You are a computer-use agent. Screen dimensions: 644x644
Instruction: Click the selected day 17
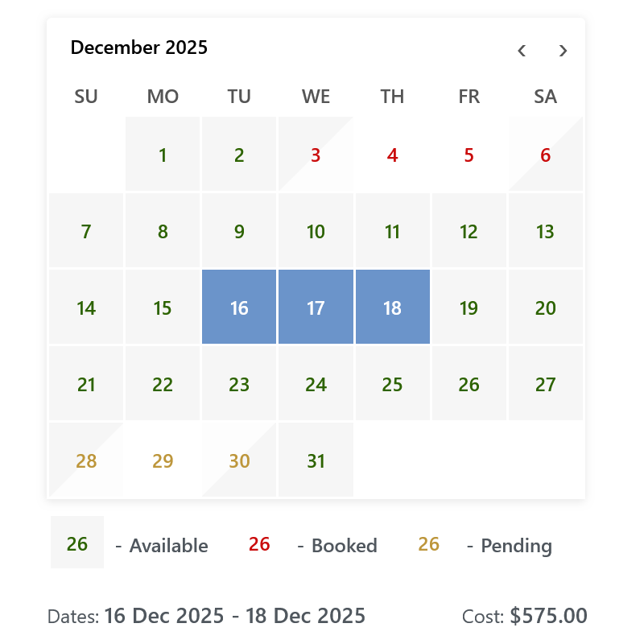[x=316, y=307]
